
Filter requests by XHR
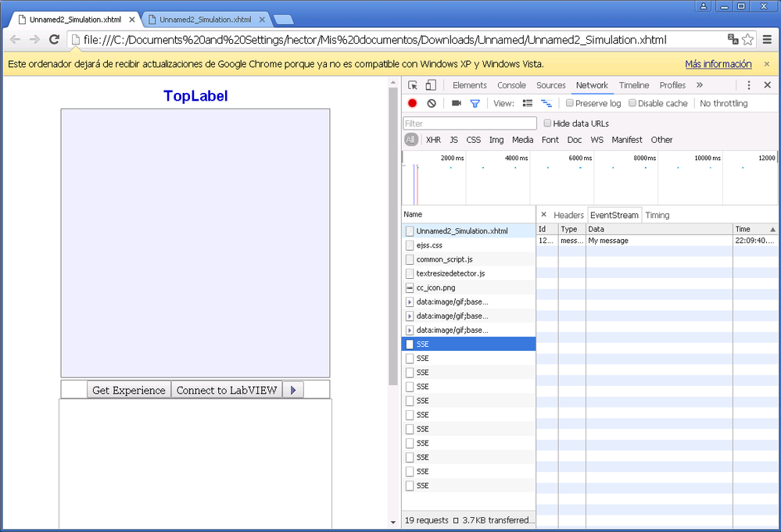tap(433, 140)
